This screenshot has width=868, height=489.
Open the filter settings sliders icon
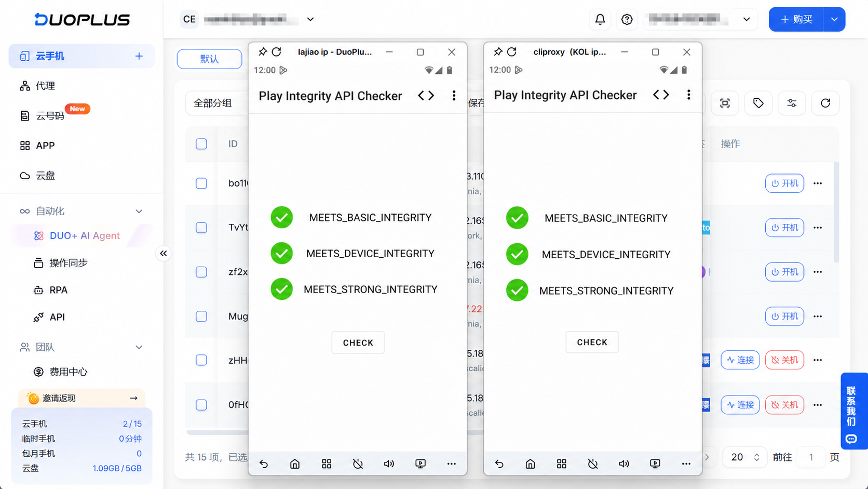tap(792, 103)
